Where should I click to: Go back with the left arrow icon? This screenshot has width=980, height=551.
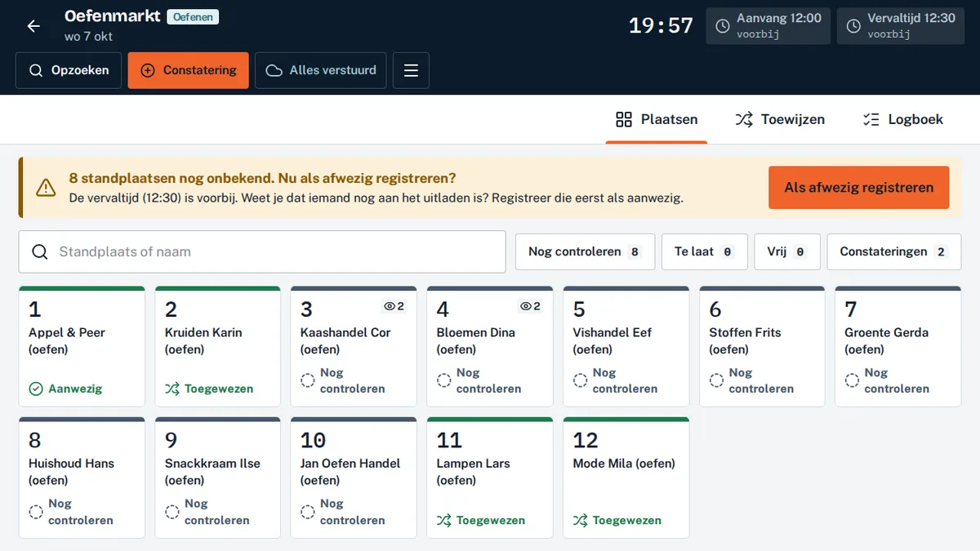tap(33, 26)
